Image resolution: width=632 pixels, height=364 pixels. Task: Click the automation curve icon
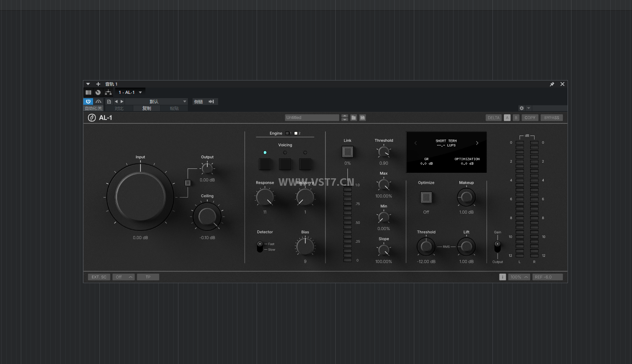(x=98, y=101)
